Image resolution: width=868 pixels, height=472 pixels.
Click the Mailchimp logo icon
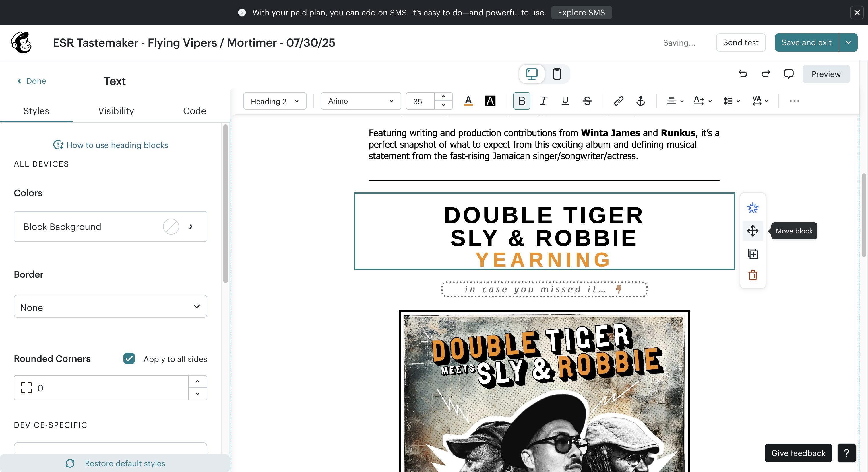tap(21, 42)
